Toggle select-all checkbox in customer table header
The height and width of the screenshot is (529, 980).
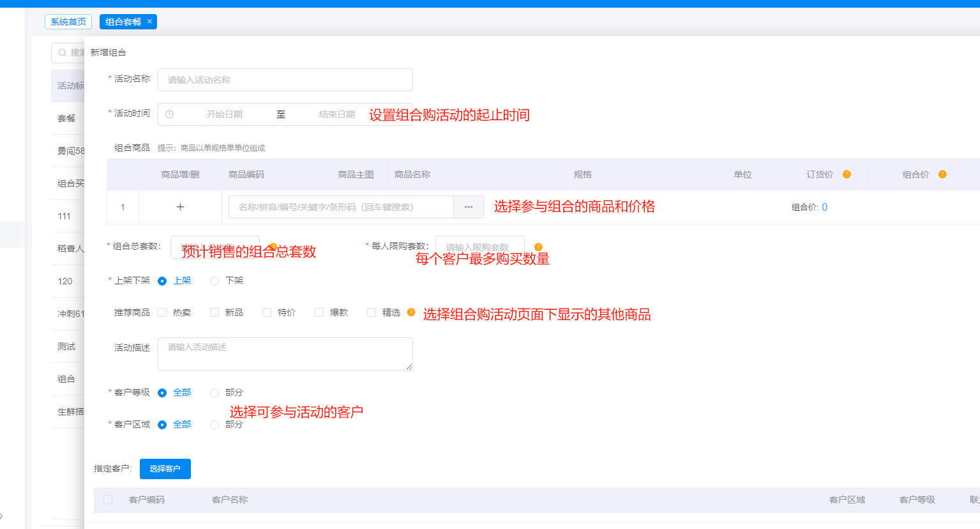pos(108,500)
